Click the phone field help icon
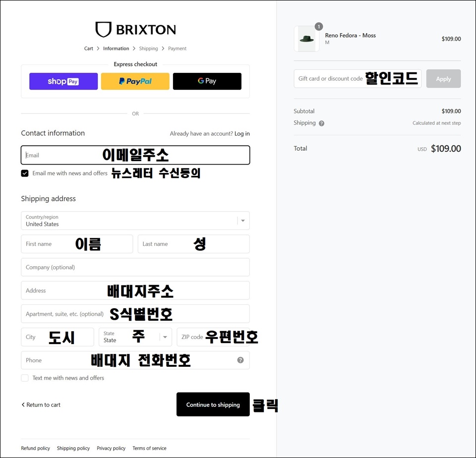 coord(240,360)
